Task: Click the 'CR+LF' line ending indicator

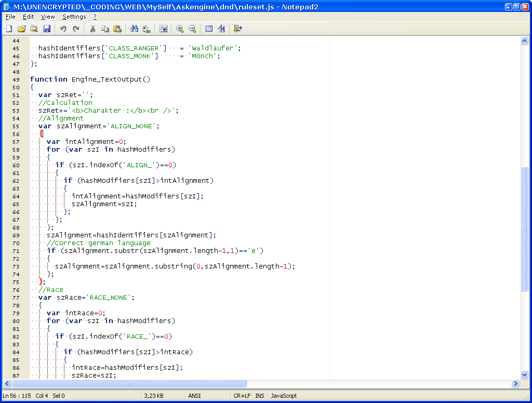Action: click(242, 396)
